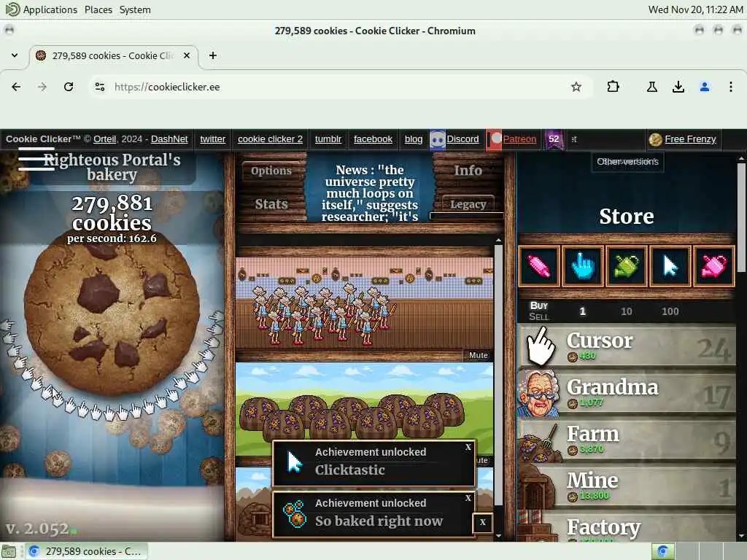Open the Discord link
The height and width of the screenshot is (560, 747).
pos(462,139)
